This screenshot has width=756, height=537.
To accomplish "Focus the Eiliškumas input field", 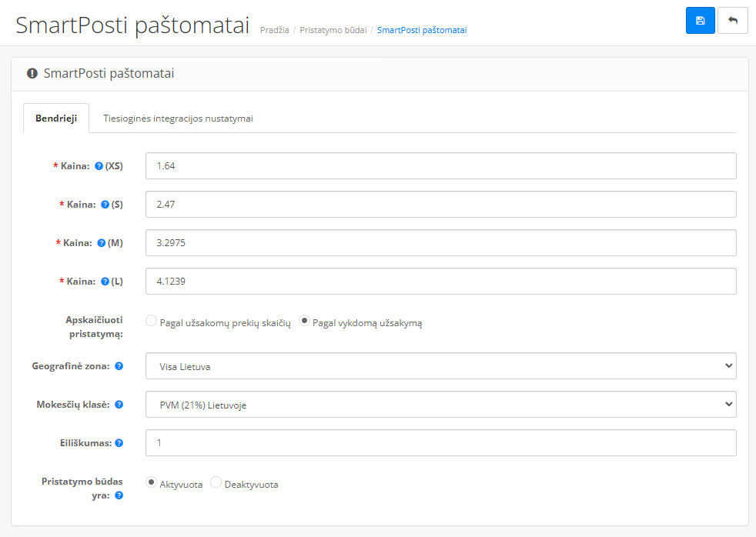I will pos(440,443).
